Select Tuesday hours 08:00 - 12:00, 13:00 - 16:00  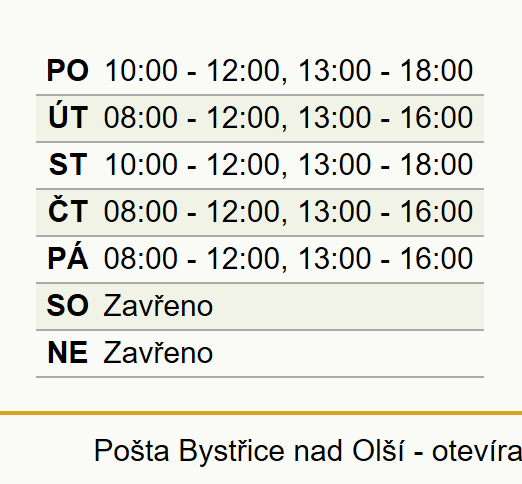coord(288,117)
